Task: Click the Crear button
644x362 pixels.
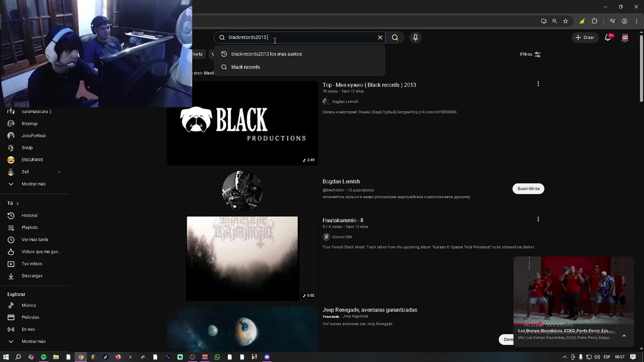Action: pos(585,37)
